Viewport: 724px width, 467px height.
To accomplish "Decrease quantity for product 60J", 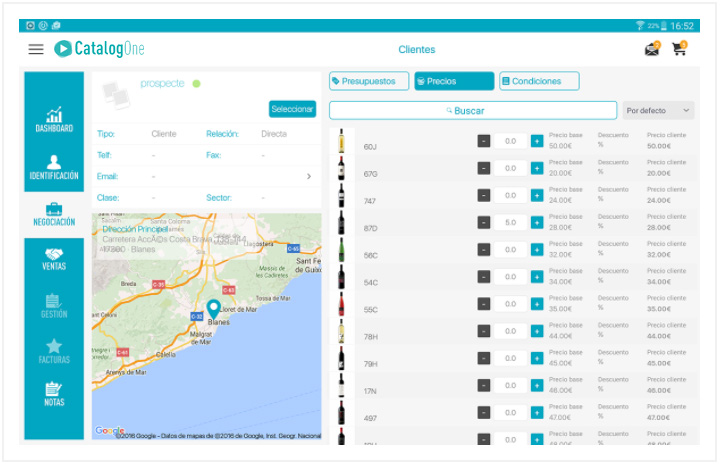I will [x=483, y=141].
